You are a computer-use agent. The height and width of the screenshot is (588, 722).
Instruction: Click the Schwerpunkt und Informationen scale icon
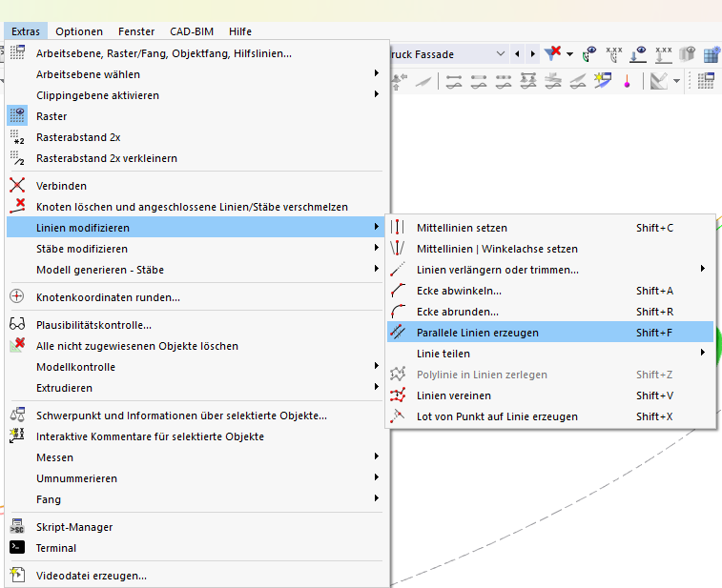click(17, 415)
